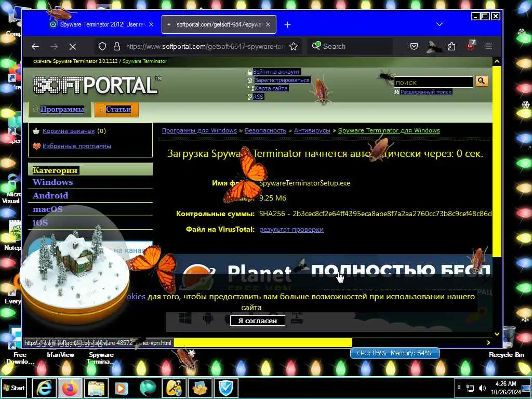
Task: Open the Firefox hamburger application menu
Action: [x=488, y=46]
